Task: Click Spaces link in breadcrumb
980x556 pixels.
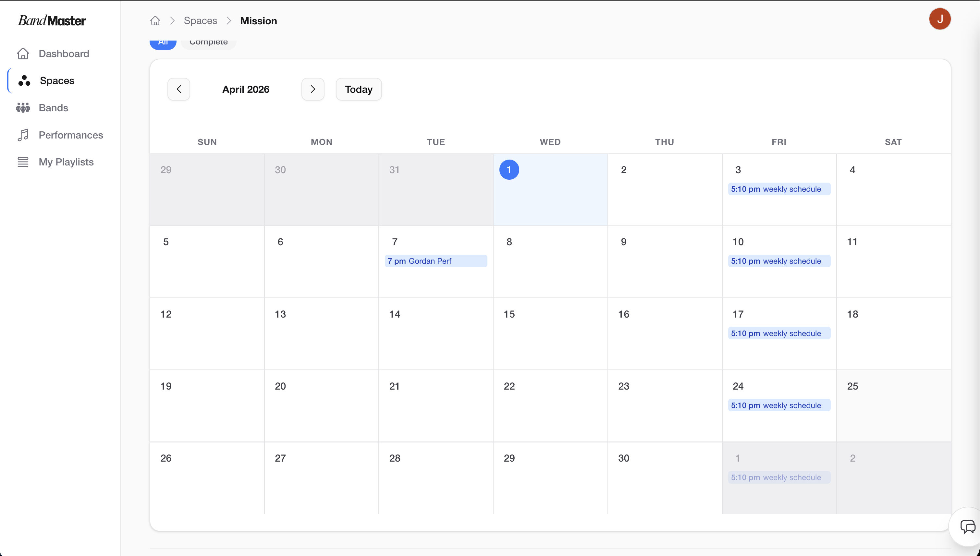Action: coord(200,21)
